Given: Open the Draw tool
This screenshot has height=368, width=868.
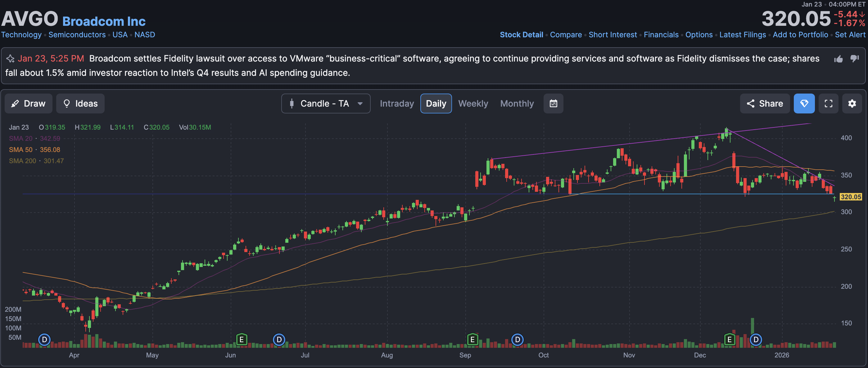Looking at the screenshot, I should point(28,103).
